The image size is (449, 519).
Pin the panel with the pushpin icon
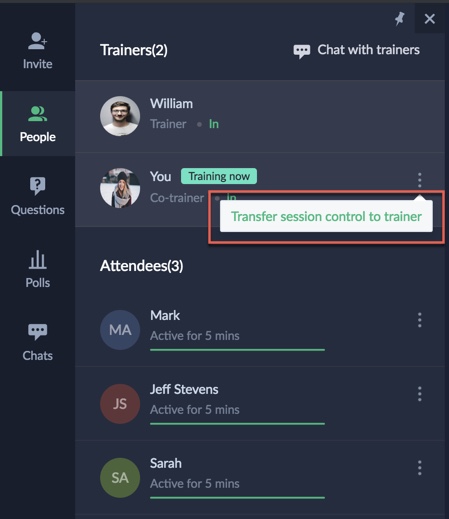399,19
